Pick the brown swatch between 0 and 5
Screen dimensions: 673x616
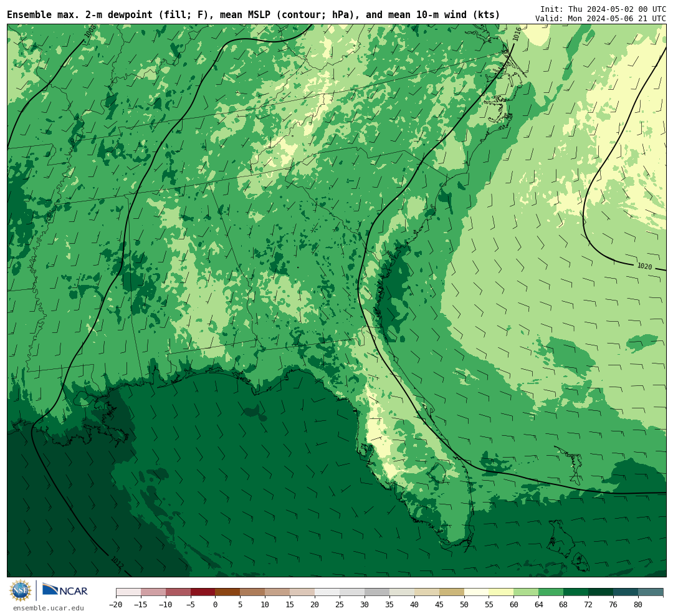coord(228,592)
